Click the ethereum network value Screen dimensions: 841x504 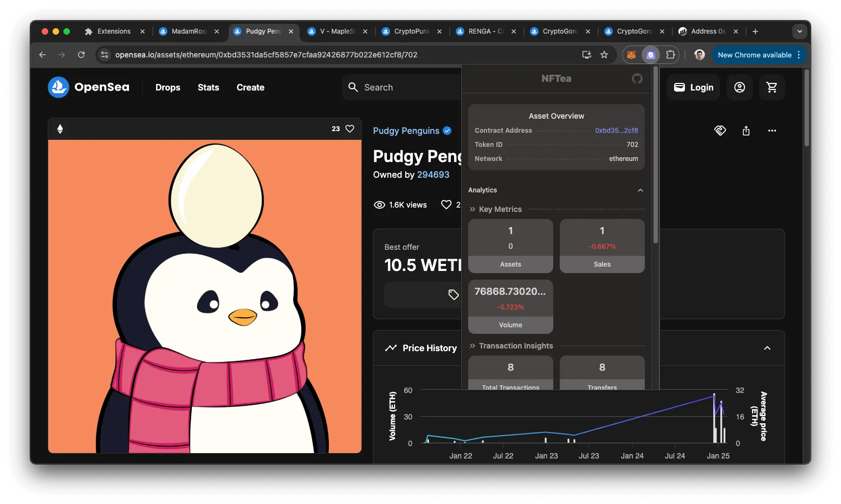click(624, 159)
